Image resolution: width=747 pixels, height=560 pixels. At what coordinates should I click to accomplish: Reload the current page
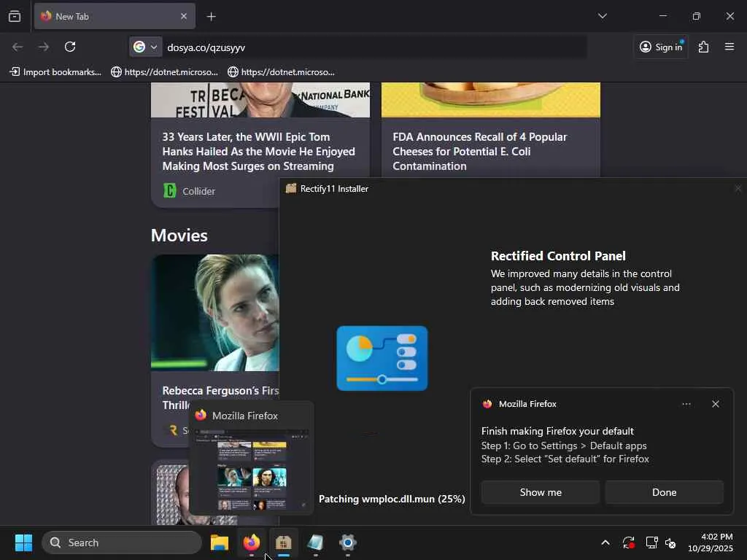point(70,47)
